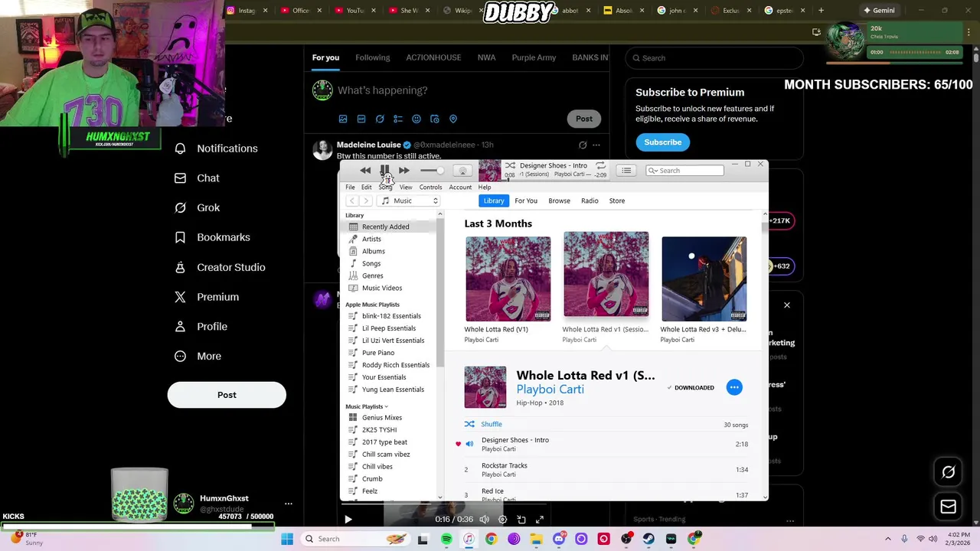Open Bookmarks in X sidebar
Image resolution: width=980 pixels, height=551 pixels.
pyautogui.click(x=213, y=237)
